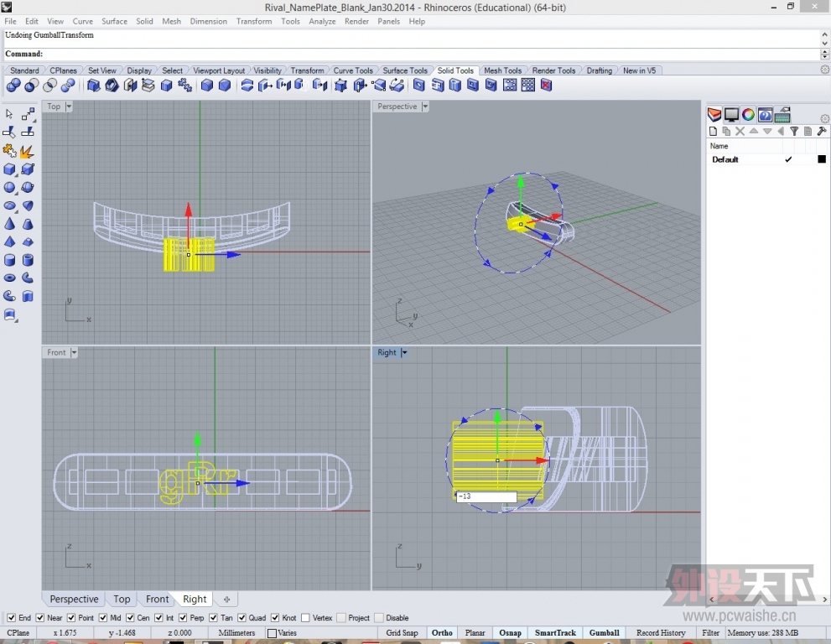Select the Boolean Intersection tool
Image resolution: width=831 pixels, height=644 pixels.
(x=49, y=85)
